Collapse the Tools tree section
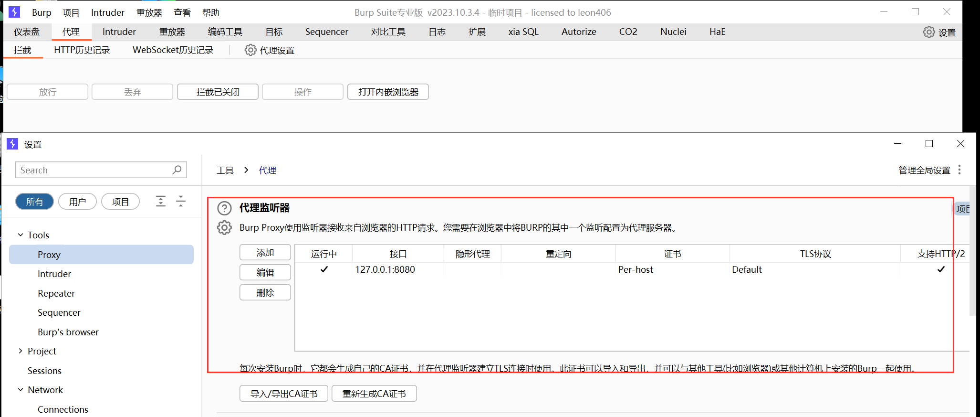 21,235
